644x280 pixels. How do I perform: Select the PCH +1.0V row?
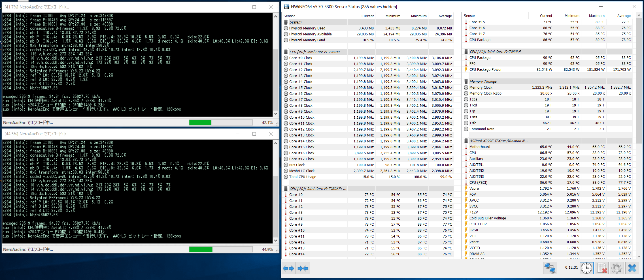[548, 224]
